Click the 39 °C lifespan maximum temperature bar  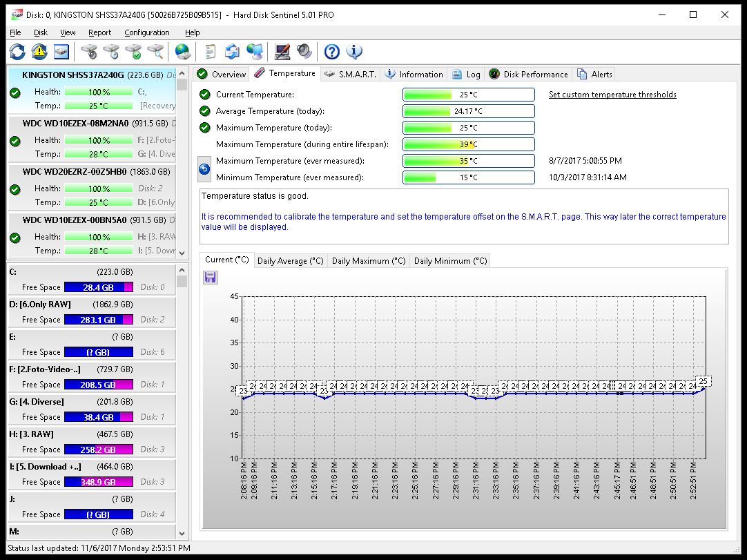click(468, 144)
